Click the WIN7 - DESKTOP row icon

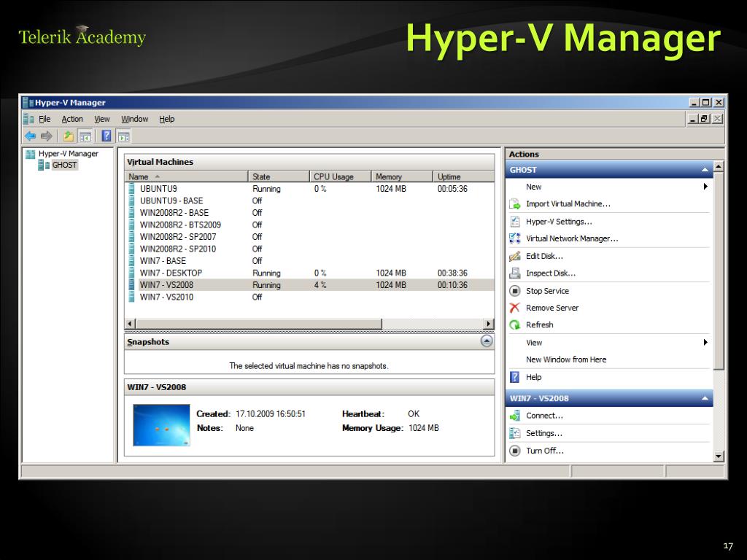131,273
